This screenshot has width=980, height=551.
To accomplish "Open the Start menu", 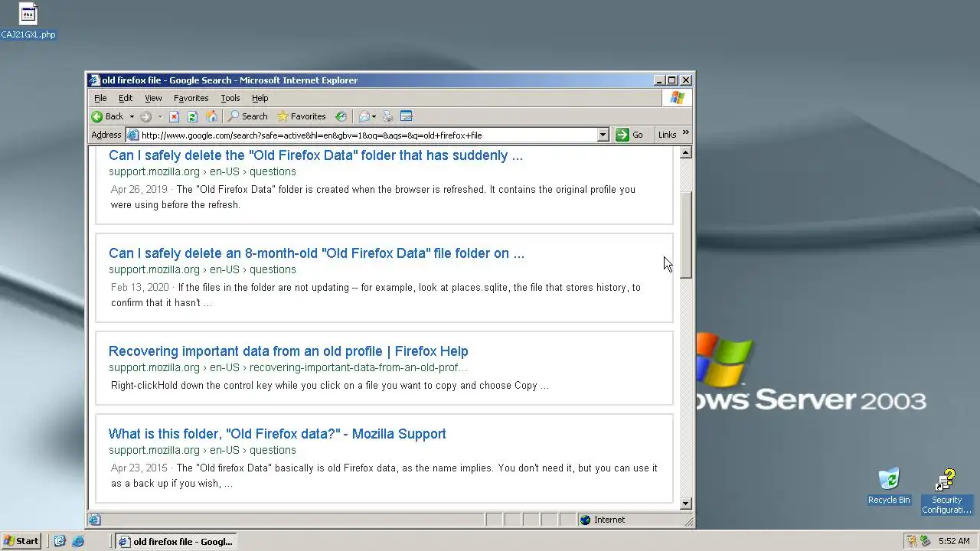I will click(21, 541).
